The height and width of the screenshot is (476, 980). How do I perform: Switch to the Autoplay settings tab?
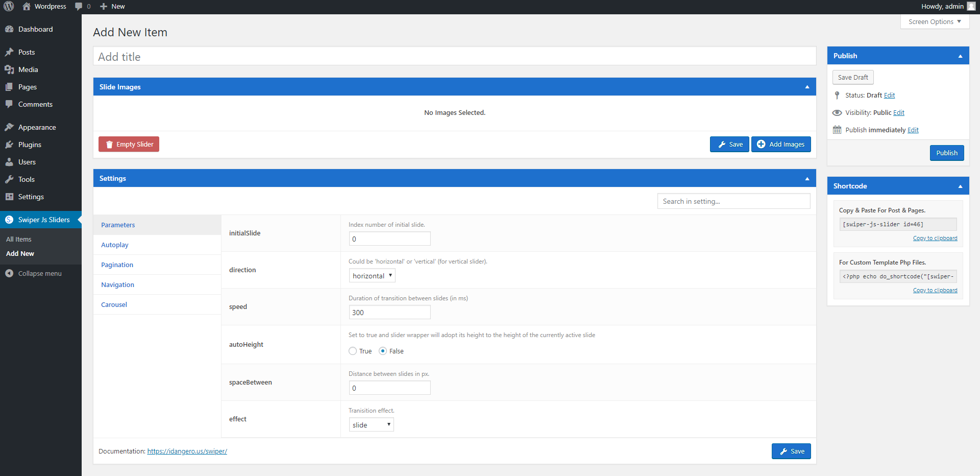[x=115, y=245]
